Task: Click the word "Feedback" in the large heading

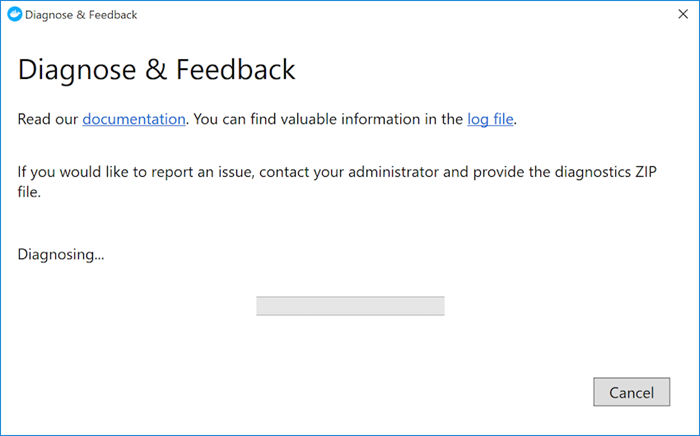Action: click(236, 70)
